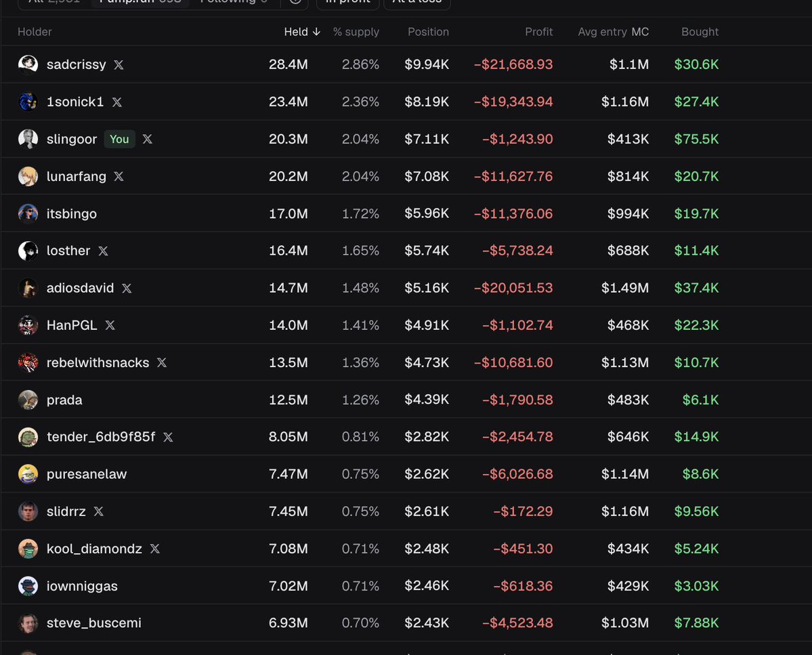Viewport: 812px width, 655px height.
Task: Open rebelwithsnacks's X profile icon
Action: coord(162,362)
